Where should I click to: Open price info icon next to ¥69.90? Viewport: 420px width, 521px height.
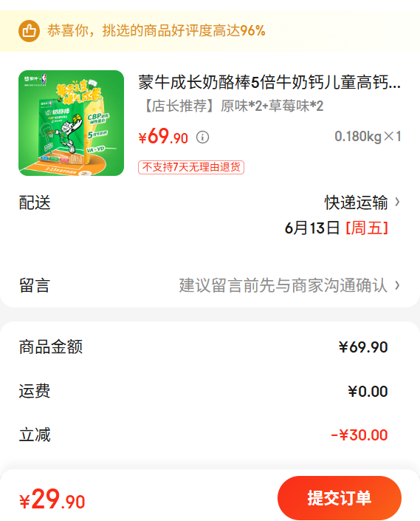coord(202,137)
